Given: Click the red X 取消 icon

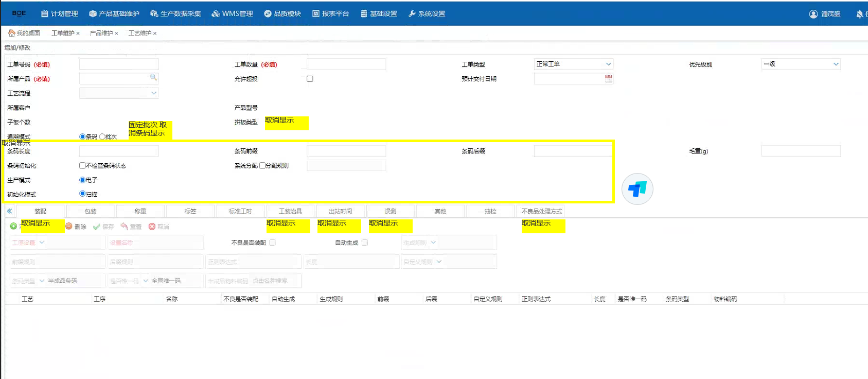Looking at the screenshot, I should click(x=152, y=227).
